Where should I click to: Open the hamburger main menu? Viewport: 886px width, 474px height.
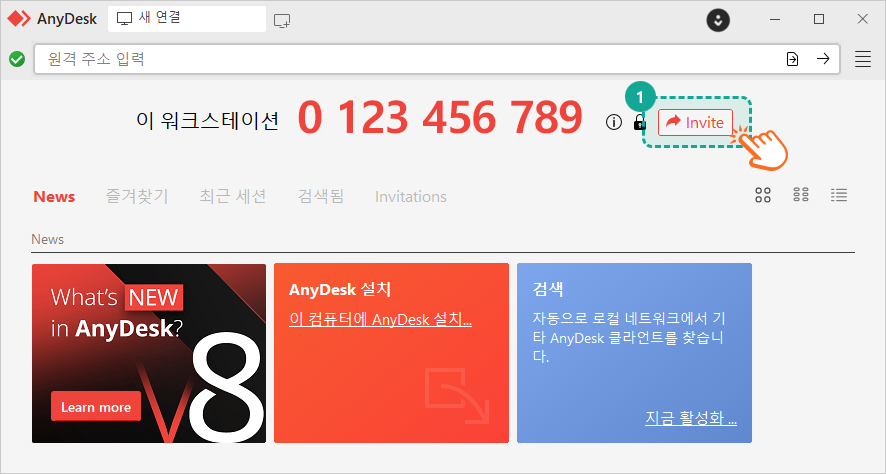pyautogui.click(x=863, y=59)
